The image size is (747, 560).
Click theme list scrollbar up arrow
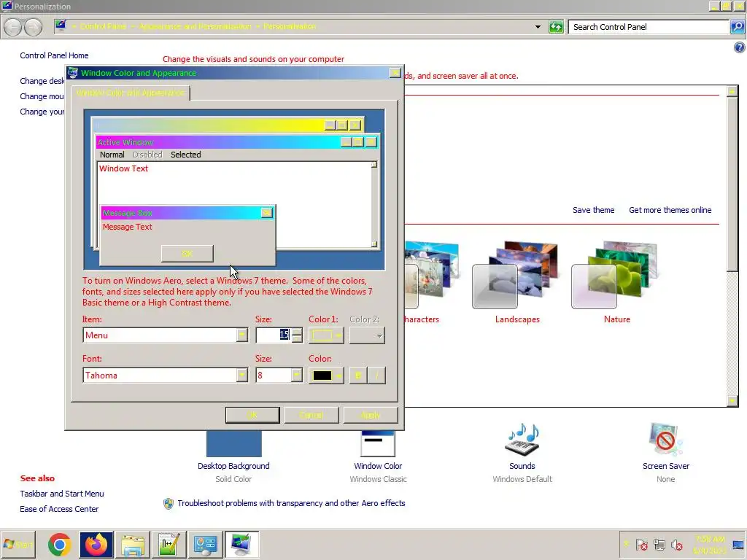(732, 91)
